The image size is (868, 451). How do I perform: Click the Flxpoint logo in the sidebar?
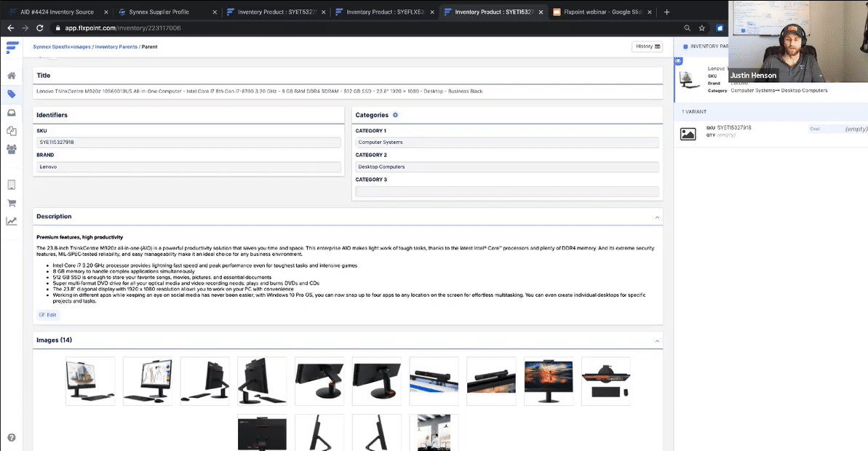click(x=12, y=47)
